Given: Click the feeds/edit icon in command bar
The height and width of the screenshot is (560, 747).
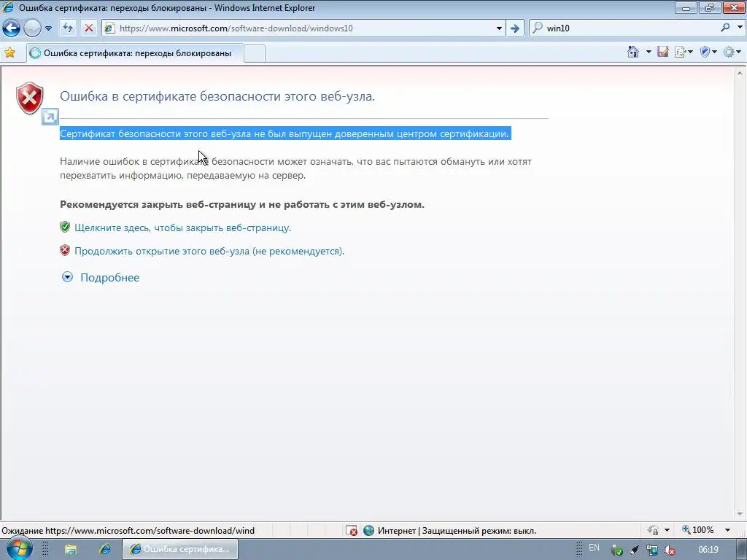Looking at the screenshot, I should pyautogui.click(x=662, y=52).
